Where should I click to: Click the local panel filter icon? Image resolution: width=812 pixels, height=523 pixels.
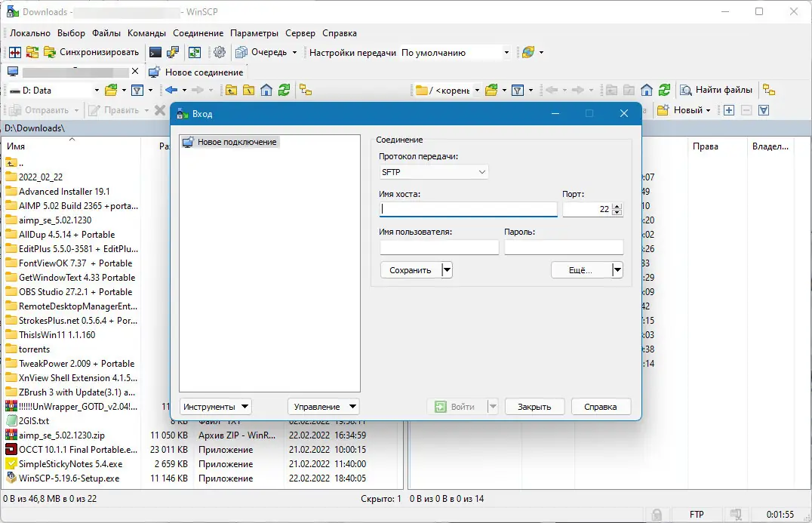[137, 90]
